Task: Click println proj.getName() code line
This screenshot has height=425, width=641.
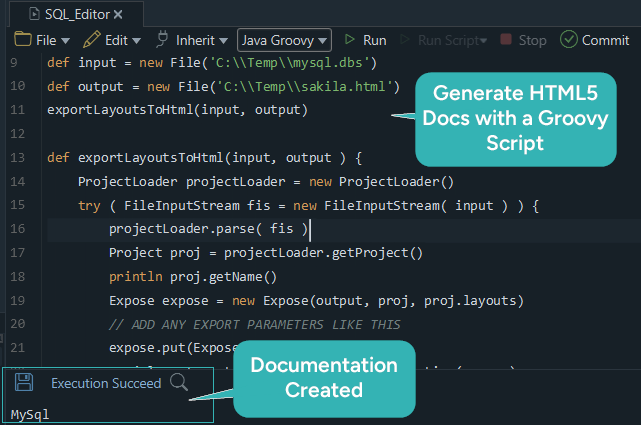Action: [193, 277]
